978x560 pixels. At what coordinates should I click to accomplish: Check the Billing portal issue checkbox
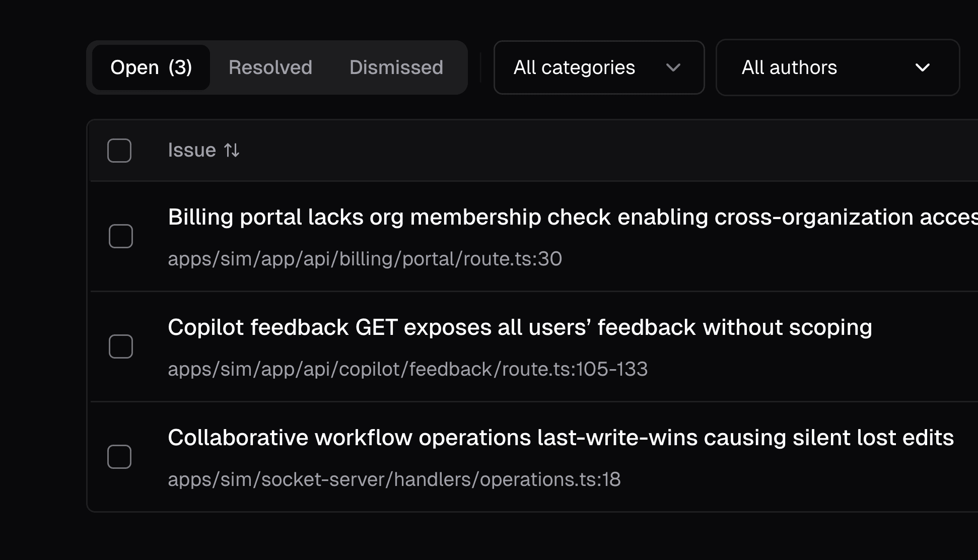point(121,236)
